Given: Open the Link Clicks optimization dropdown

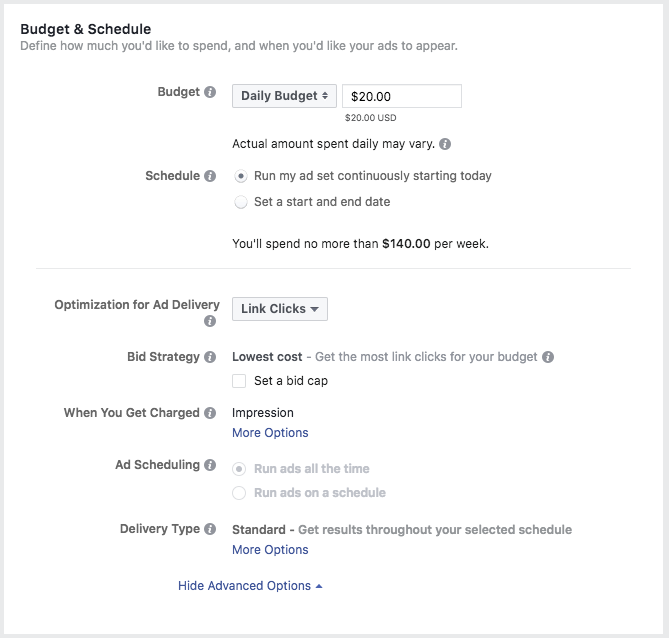Looking at the screenshot, I should click(280, 309).
